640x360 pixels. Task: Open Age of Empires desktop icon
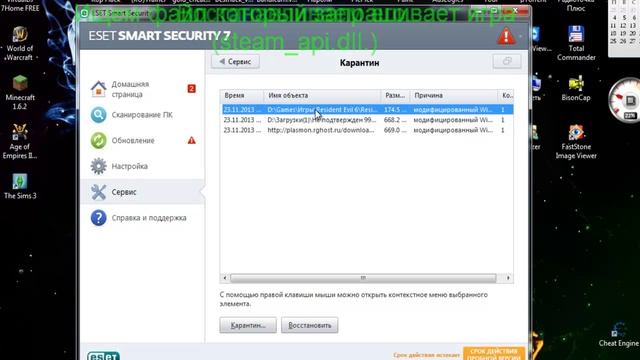(20, 142)
